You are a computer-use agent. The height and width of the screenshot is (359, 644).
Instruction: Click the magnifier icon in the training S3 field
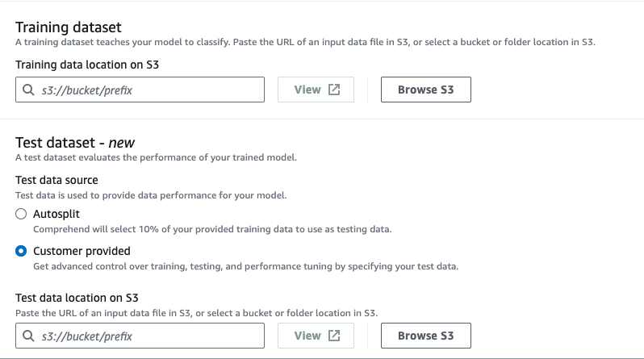30,90
